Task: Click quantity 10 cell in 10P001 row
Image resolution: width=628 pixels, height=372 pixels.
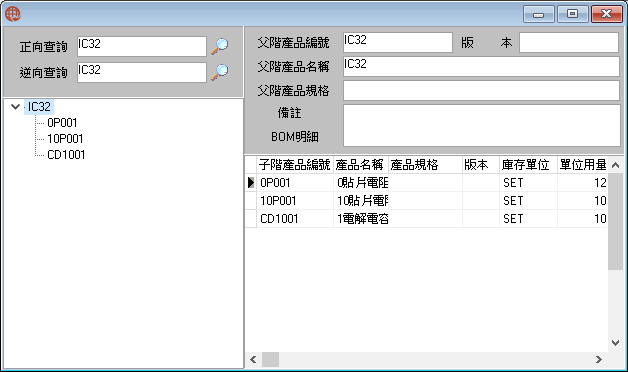Action: click(582, 201)
